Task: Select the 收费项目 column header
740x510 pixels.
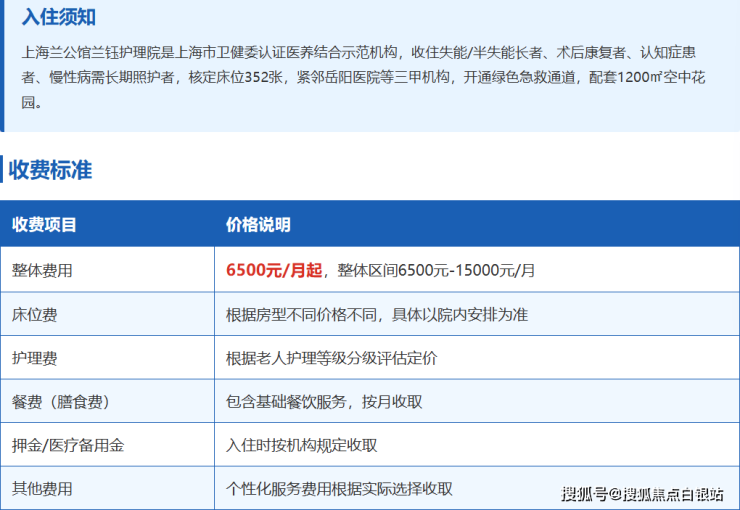Action: pos(44,225)
